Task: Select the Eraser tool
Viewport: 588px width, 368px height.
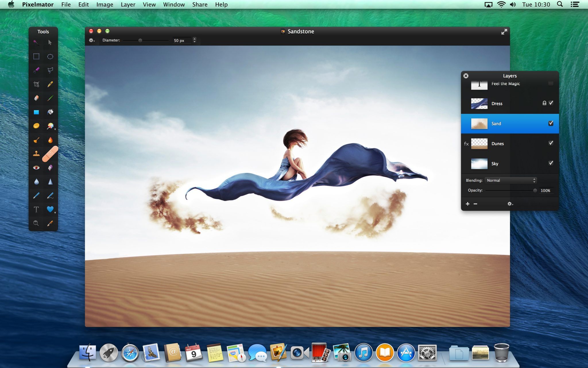Action: 36,98
